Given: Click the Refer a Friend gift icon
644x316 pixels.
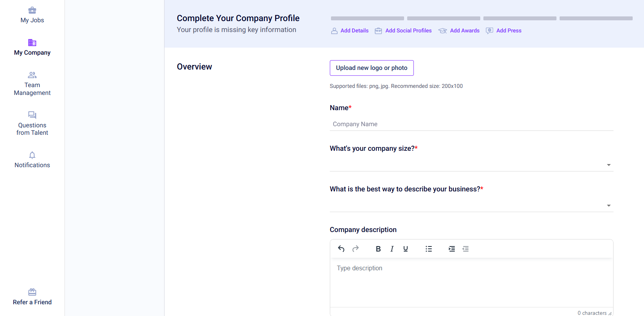Looking at the screenshot, I should 32,292.
